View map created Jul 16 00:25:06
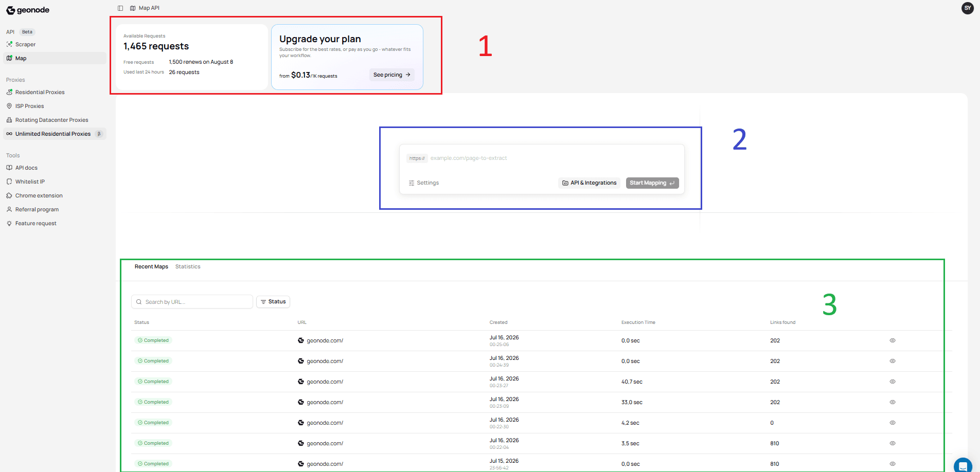The height and width of the screenshot is (472, 980). point(893,340)
